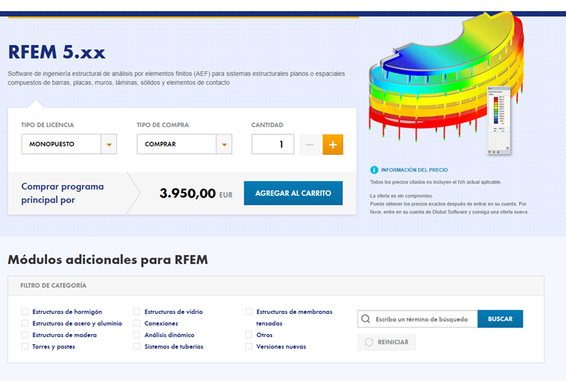This screenshot has height=392, width=566.
Task: Click the Cantidad quantity input field
Action: (x=273, y=144)
